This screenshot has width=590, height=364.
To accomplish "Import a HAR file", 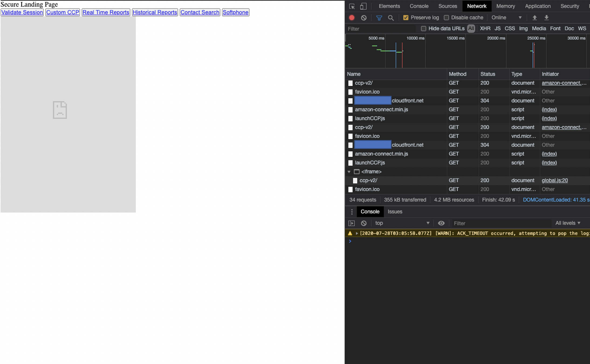I will click(x=534, y=17).
